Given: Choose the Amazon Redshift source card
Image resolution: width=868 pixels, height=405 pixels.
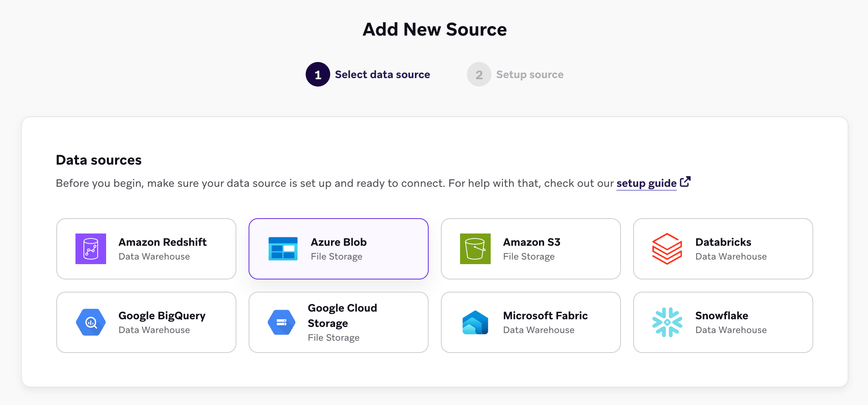Looking at the screenshot, I should (x=146, y=249).
